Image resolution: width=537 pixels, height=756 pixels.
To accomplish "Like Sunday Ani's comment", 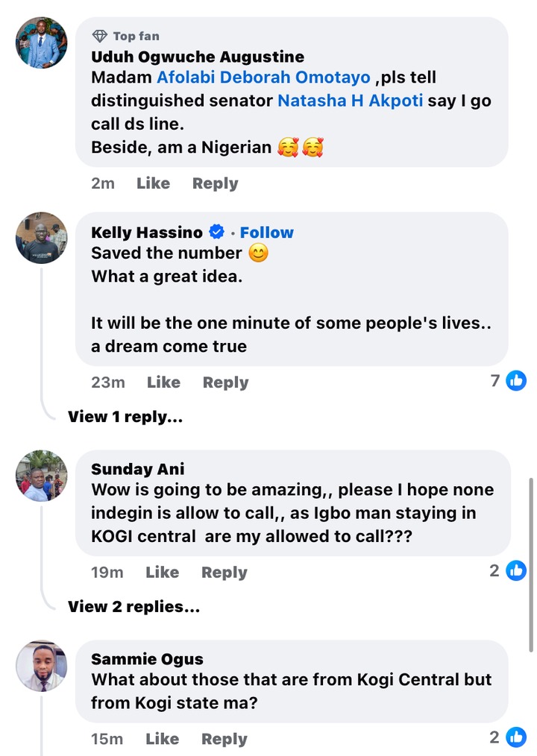I will pyautogui.click(x=162, y=573).
